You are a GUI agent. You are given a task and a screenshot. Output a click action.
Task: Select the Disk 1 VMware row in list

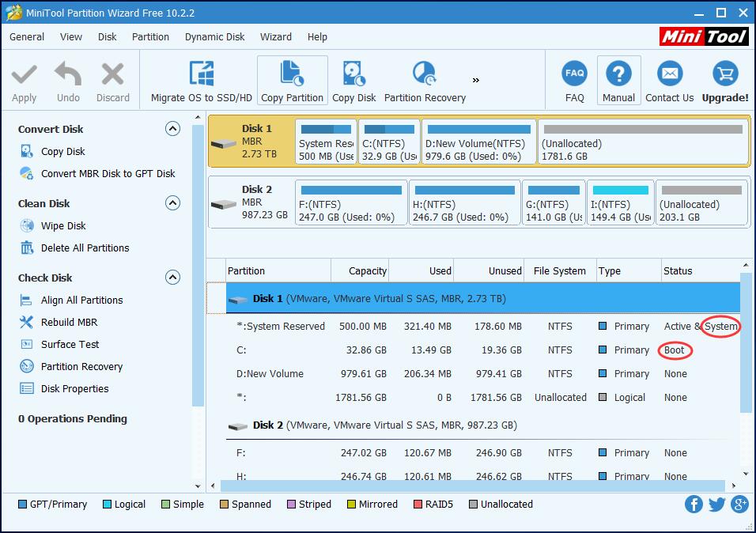[482, 299]
